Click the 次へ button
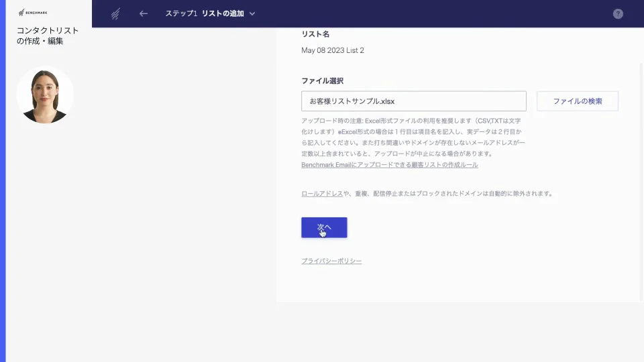Screen dimensions: 644x362 point(324,227)
